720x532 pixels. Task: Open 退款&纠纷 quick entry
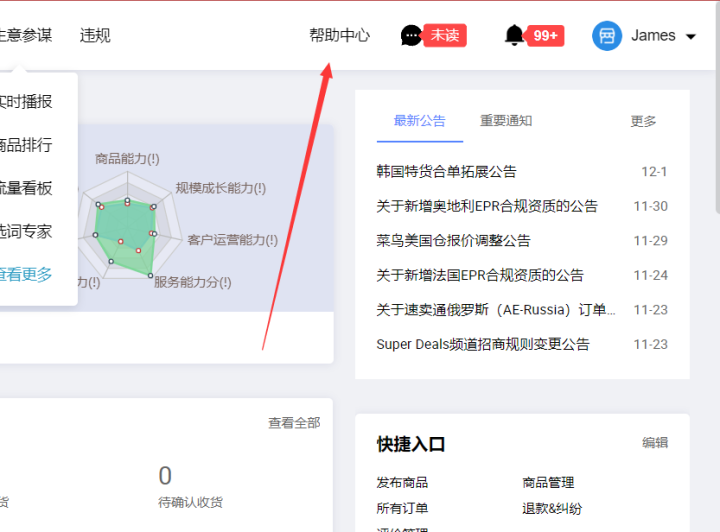coord(552,508)
